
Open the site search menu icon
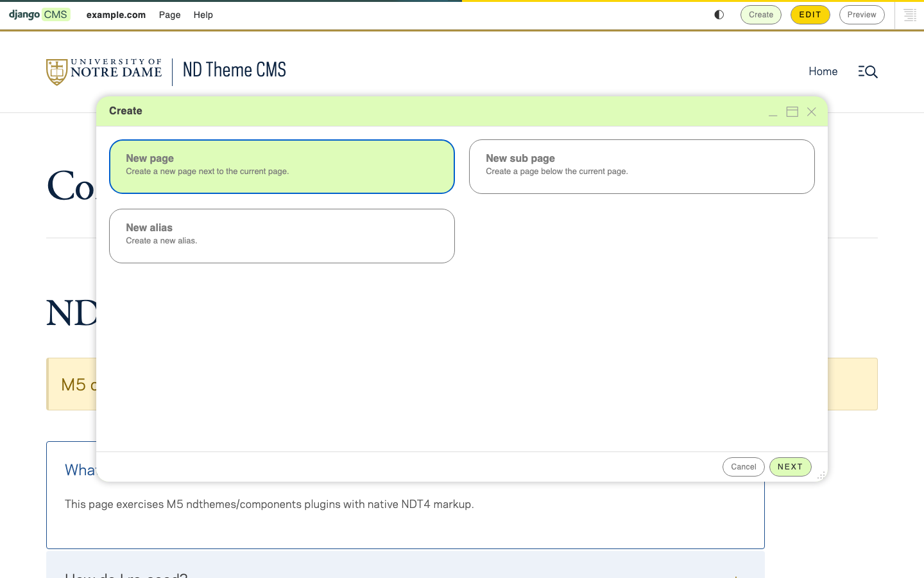(x=868, y=71)
